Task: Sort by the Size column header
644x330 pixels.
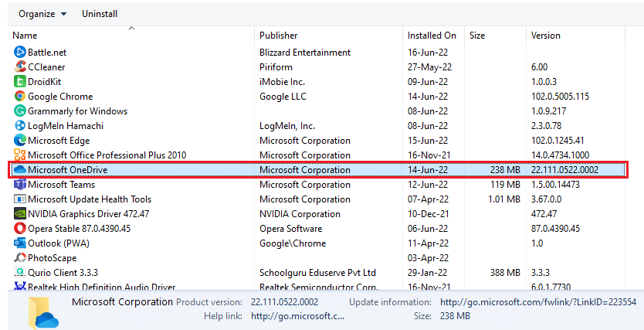Action: (x=477, y=36)
